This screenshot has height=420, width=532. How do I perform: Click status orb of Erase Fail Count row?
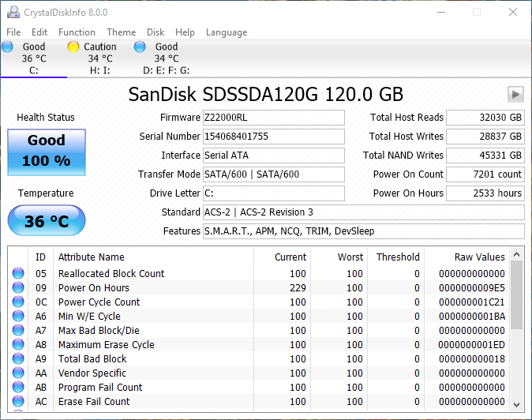point(18,401)
